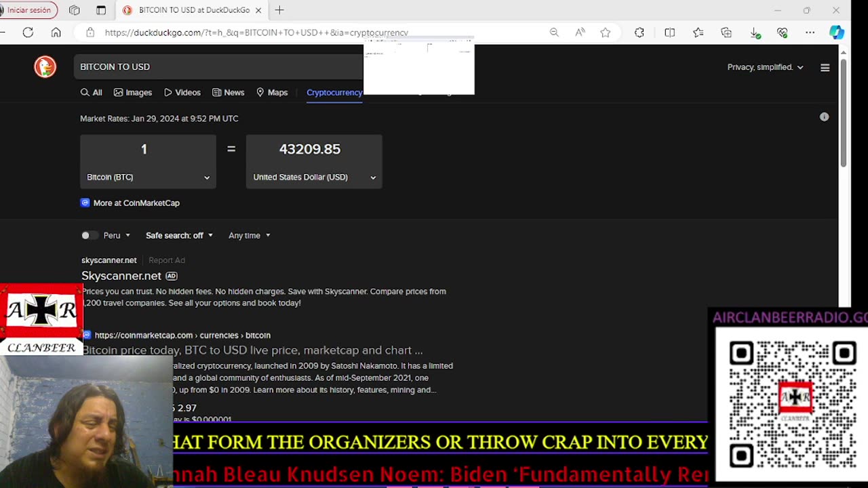Open the zoom magnifier icon in address bar
The image size is (868, 488).
554,33
